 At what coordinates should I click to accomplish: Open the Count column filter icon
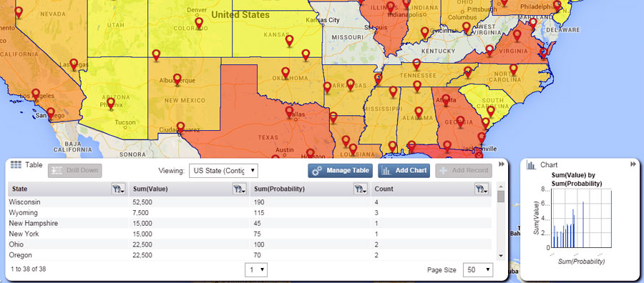tap(482, 189)
